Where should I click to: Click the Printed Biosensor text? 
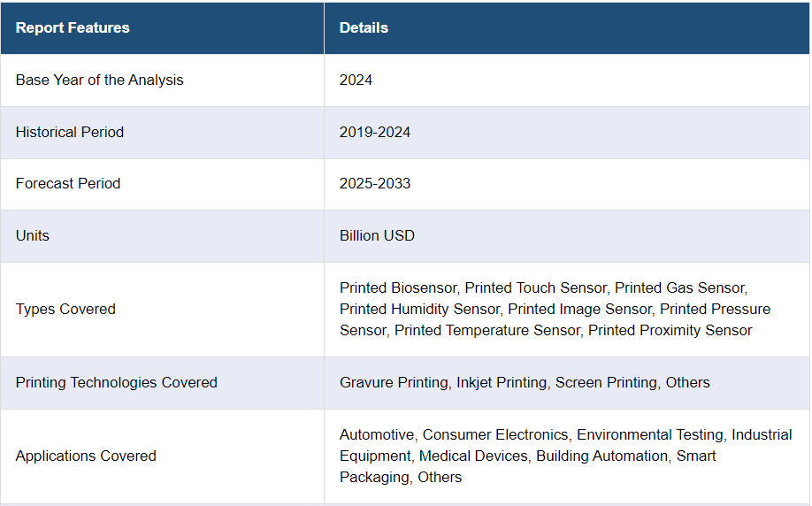398,287
